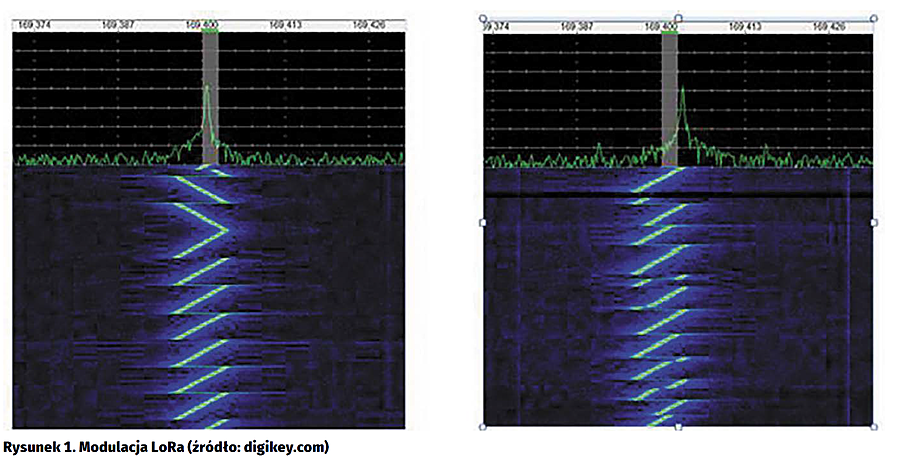Click top-right resize handle of right image
Viewport: 900px width, 459px height.
(874, 18)
